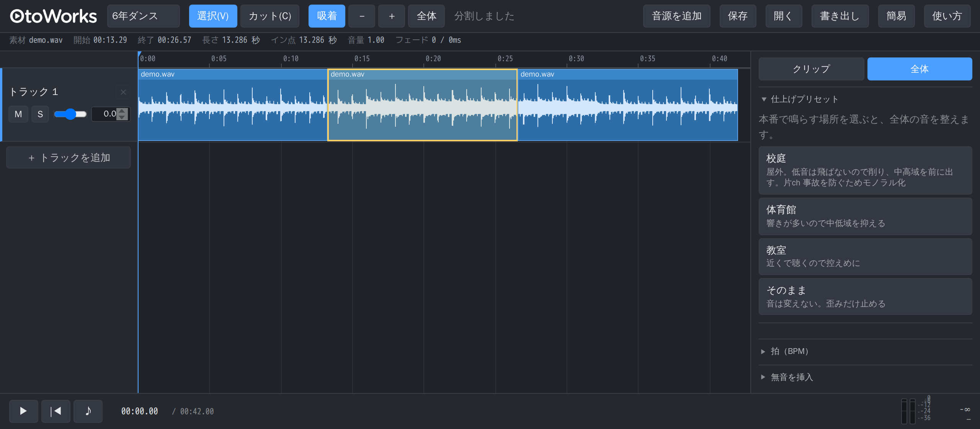This screenshot has width=980, height=429.
Task: Click the -∞ peak level readout
Action: [x=965, y=409]
